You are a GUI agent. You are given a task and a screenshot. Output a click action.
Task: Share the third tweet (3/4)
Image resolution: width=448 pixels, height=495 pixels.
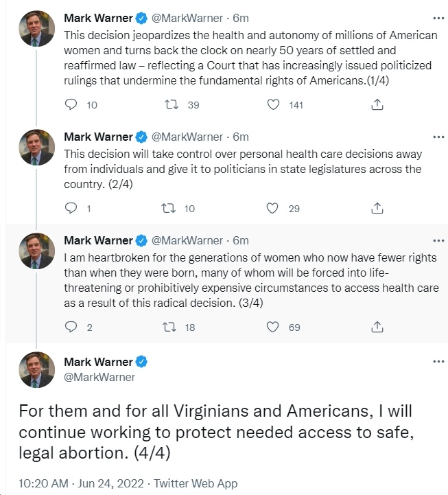(x=377, y=327)
